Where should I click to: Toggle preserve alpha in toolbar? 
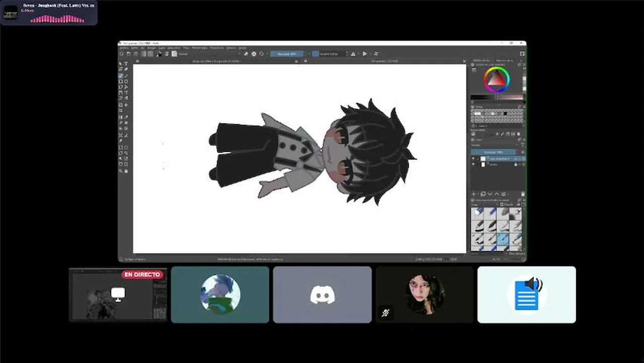[x=254, y=54]
